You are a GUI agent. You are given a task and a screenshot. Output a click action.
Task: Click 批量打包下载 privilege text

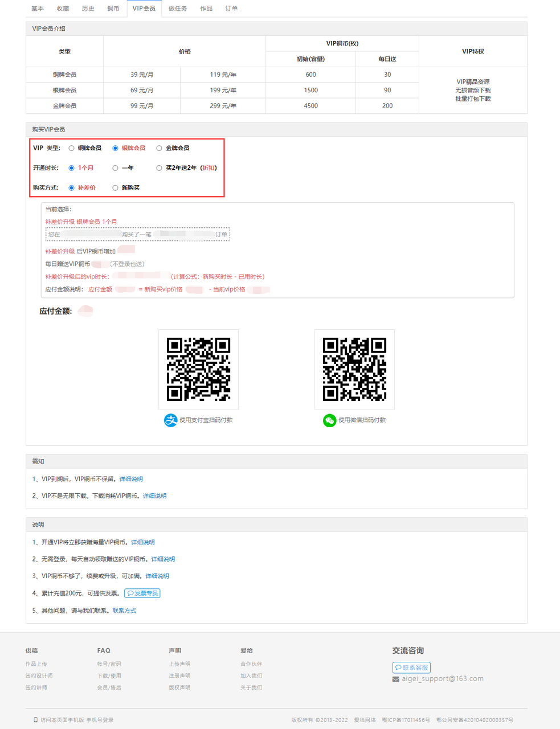473,99
